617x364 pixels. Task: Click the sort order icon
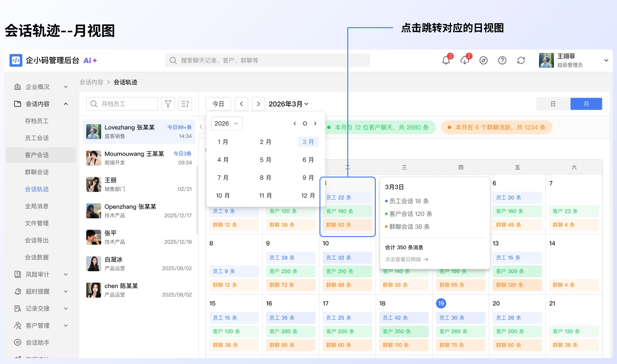point(185,104)
